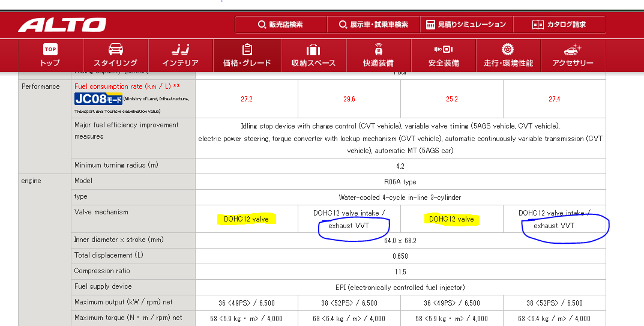Click the wheel icon above 走行・環境性能
This screenshot has height=326, width=644.
point(508,49)
